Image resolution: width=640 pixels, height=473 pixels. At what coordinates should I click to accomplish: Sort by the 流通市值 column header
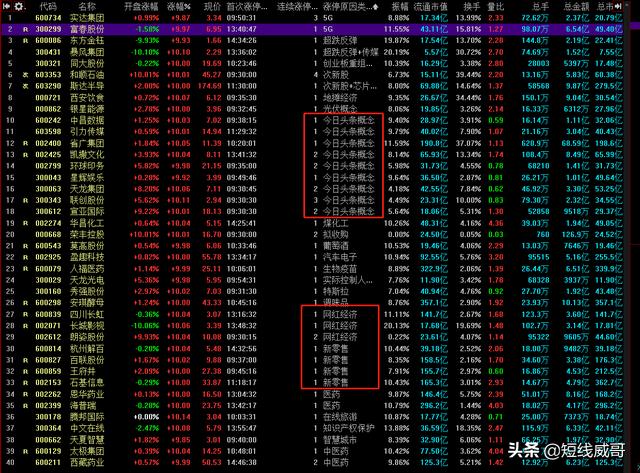pos(431,7)
